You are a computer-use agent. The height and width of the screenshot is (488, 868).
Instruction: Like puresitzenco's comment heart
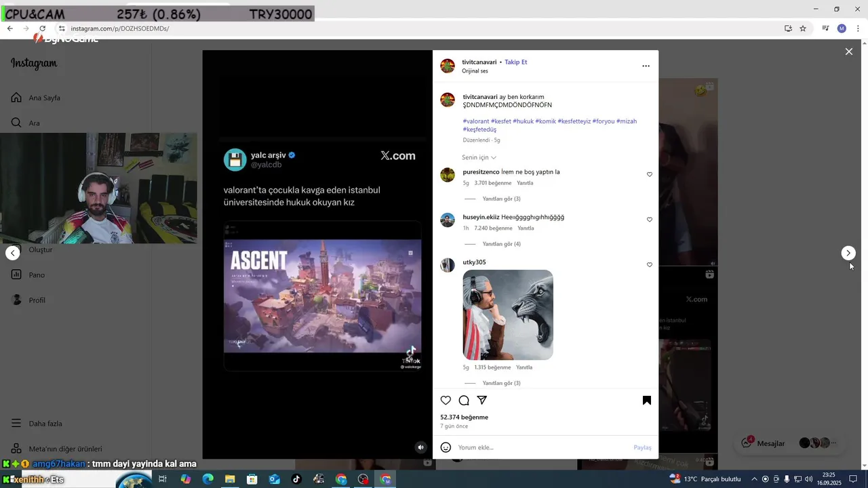click(649, 174)
